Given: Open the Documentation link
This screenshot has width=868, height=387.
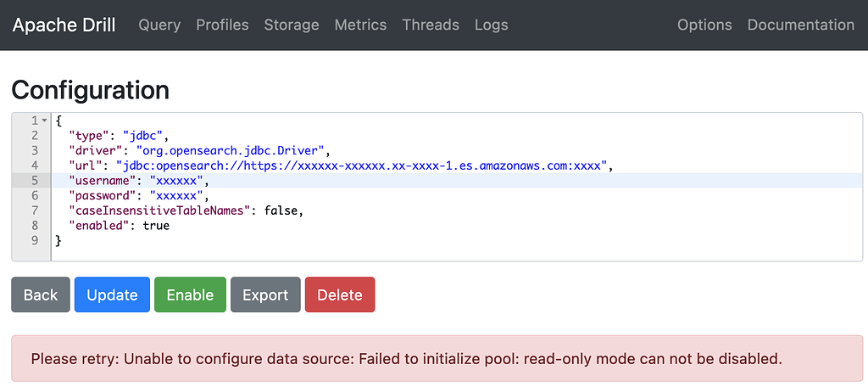Looking at the screenshot, I should [x=801, y=25].
